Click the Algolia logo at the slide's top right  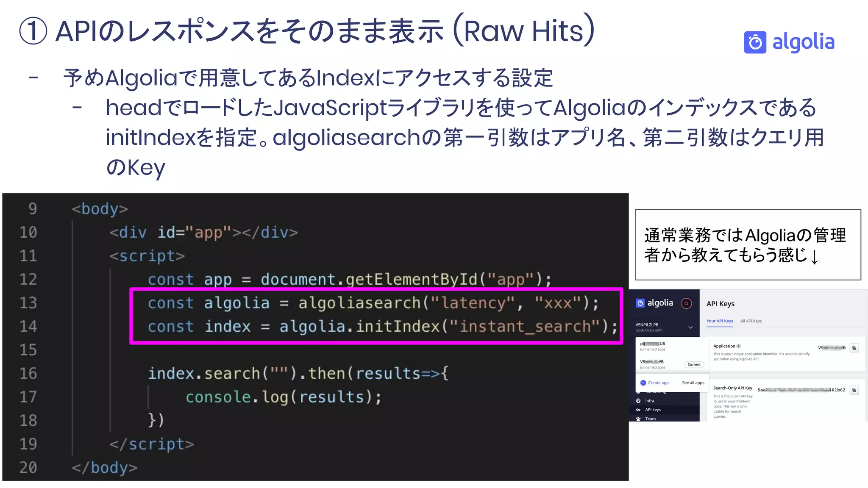coord(789,42)
